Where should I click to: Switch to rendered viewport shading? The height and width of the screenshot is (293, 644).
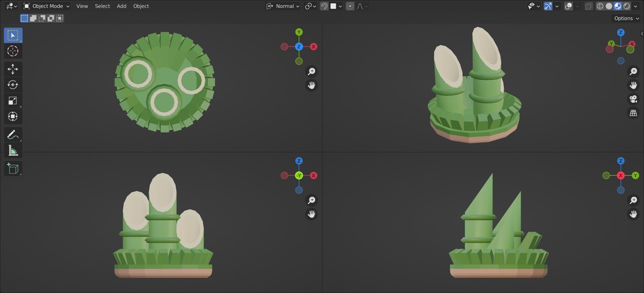626,6
